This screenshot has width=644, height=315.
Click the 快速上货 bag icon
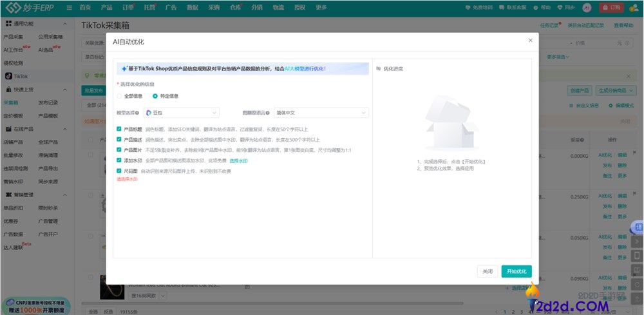point(8,89)
